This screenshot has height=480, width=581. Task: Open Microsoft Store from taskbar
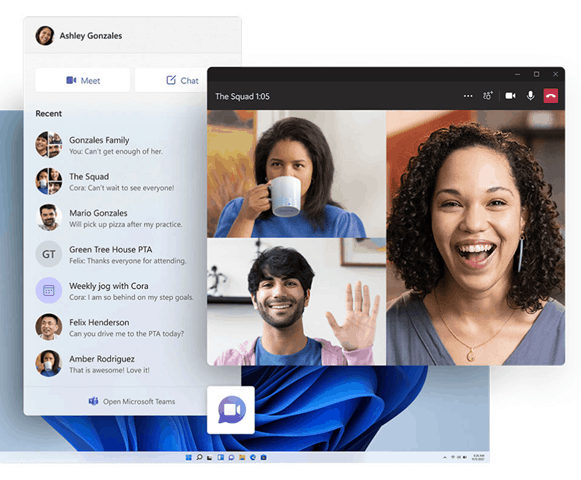[263, 457]
